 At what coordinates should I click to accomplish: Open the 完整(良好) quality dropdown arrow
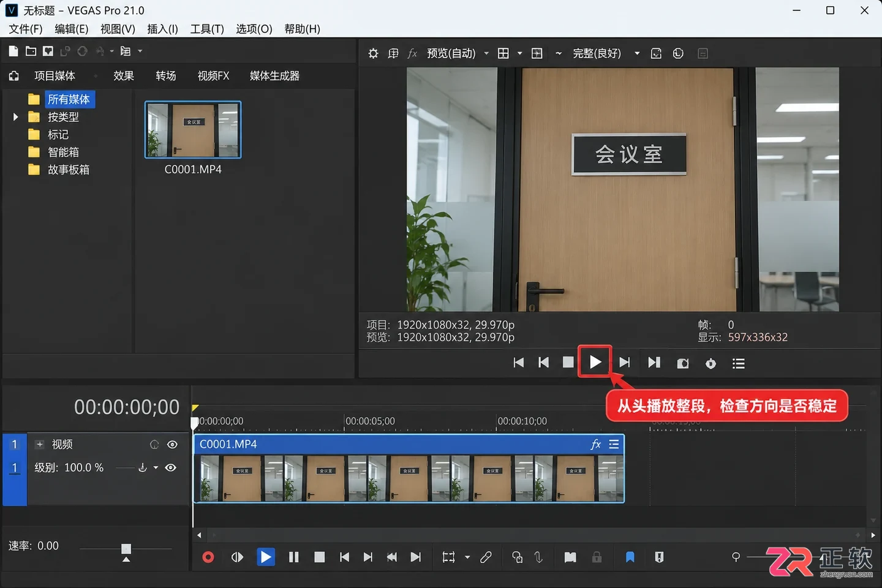[637, 53]
